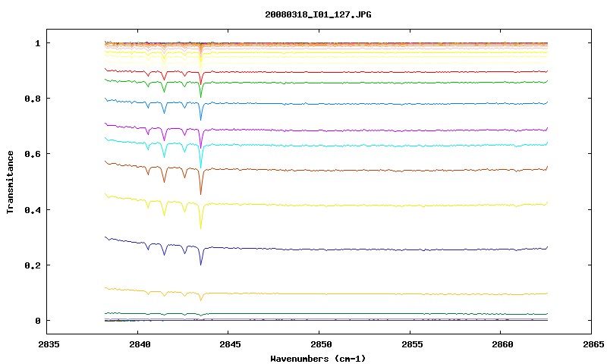Click the Transmitance y-axis label
This screenshot has width=607, height=364.
[11, 182]
